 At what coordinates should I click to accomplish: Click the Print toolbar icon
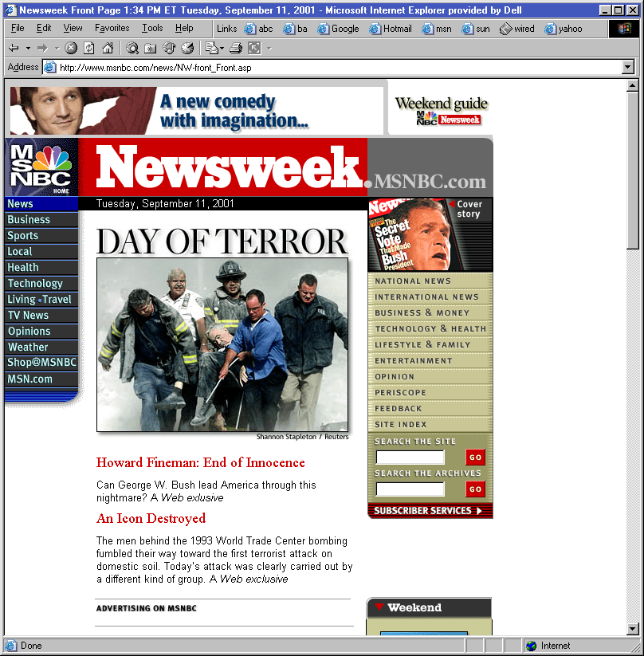[236, 49]
